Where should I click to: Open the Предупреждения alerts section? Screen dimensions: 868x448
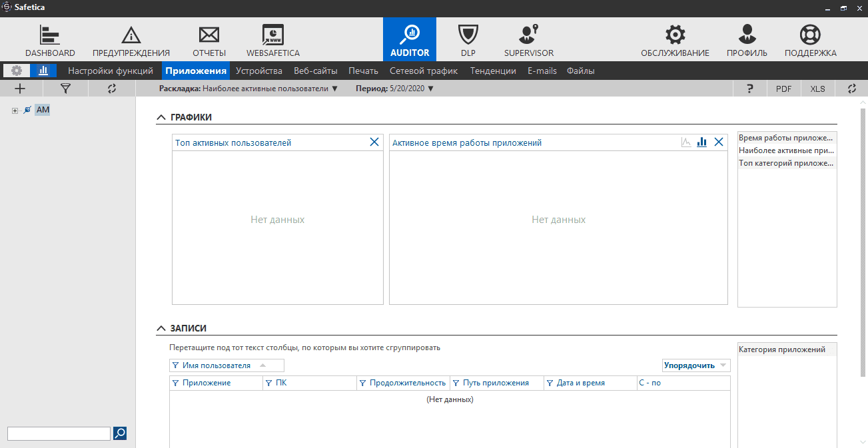(131, 41)
